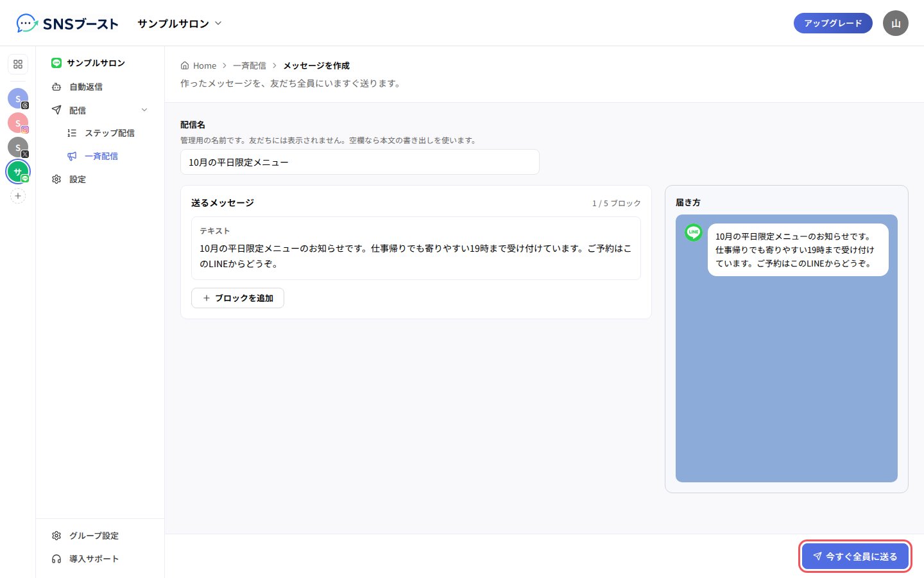
Task: Select the Threads account avatar
Action: [18, 98]
